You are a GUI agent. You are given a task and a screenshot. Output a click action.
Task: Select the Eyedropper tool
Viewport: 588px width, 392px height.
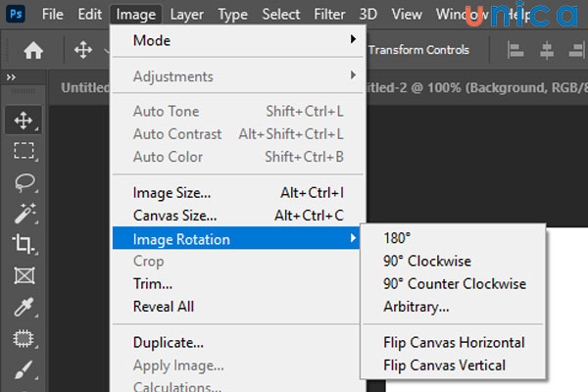point(24,307)
